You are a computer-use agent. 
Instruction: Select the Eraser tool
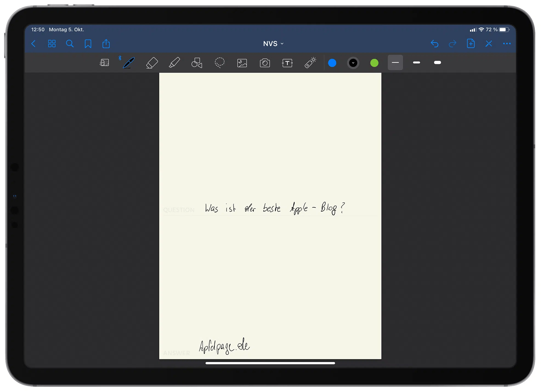tap(152, 63)
